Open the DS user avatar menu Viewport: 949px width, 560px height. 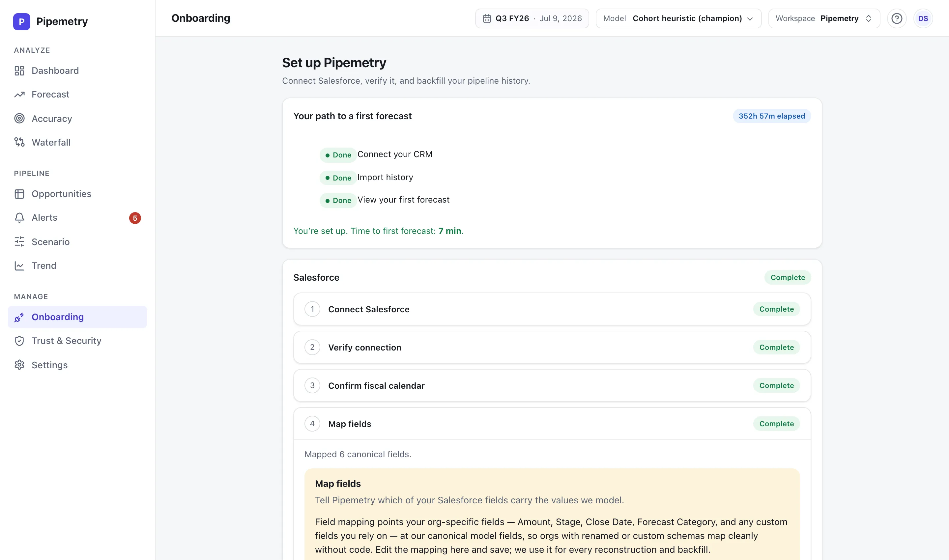[923, 18]
